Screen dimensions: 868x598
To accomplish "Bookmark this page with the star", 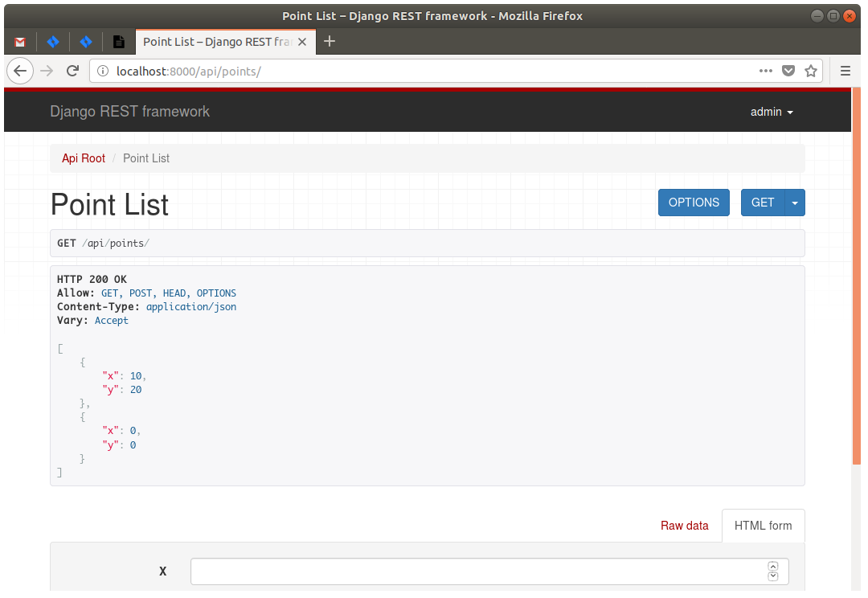I will click(x=811, y=71).
